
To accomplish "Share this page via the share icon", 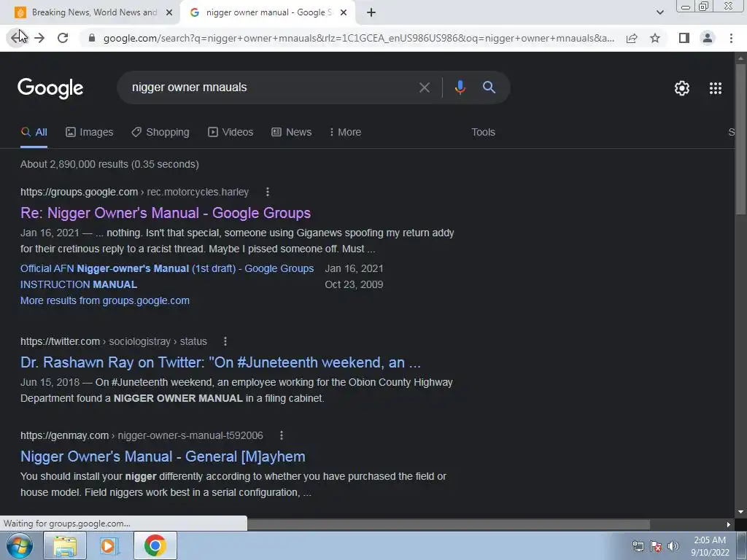I will [632, 38].
